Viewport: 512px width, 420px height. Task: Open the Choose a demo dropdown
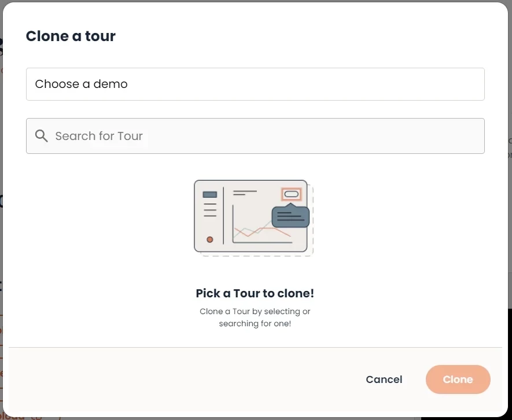point(255,84)
